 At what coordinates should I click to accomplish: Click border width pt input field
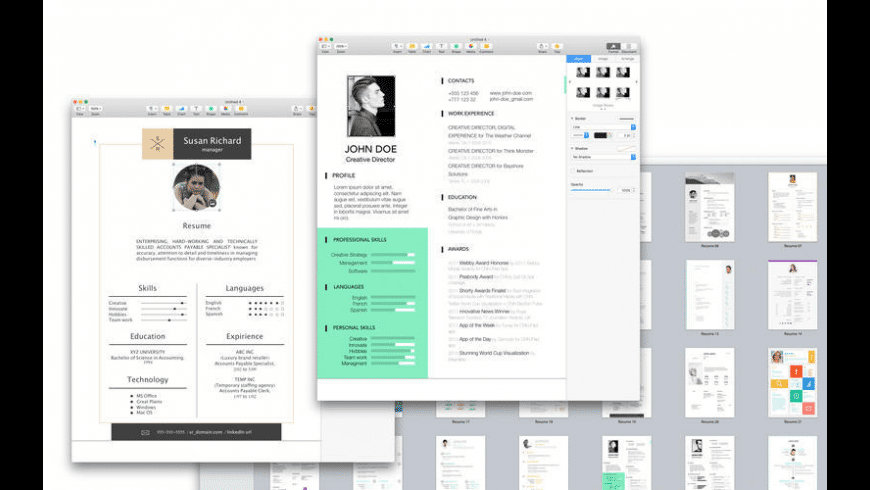(624, 135)
